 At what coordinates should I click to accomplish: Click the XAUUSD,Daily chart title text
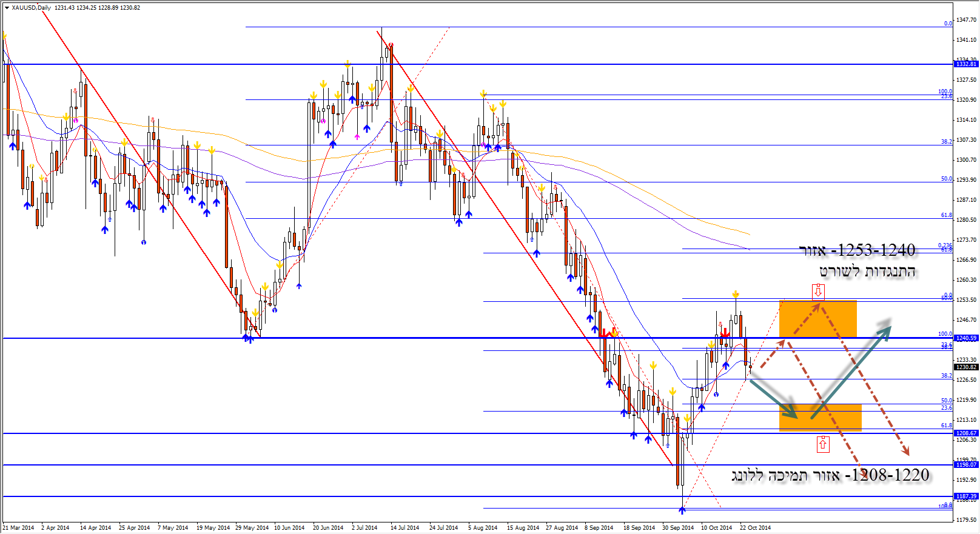pos(32,8)
